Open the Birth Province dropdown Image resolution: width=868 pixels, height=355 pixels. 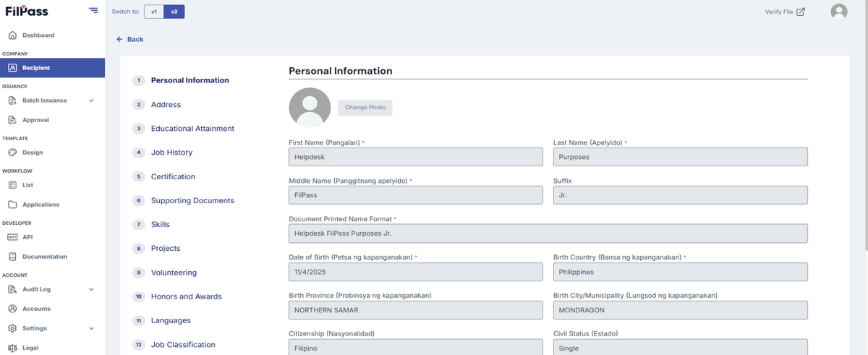(x=416, y=310)
